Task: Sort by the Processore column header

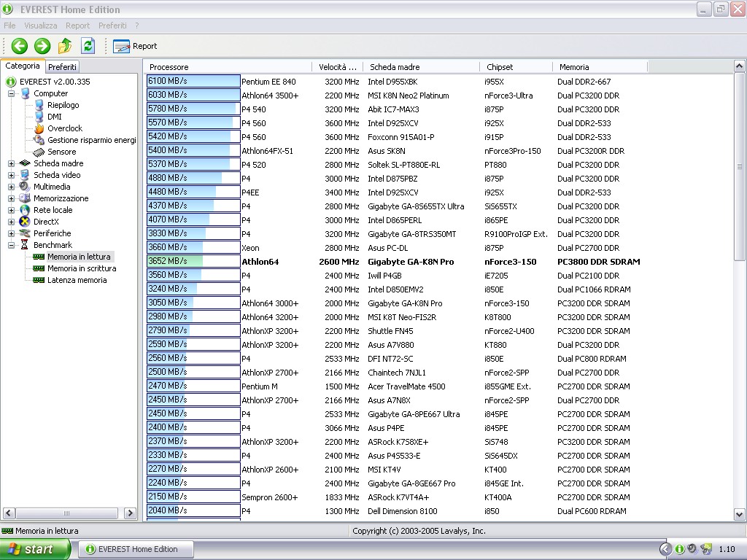Action: tap(228, 67)
